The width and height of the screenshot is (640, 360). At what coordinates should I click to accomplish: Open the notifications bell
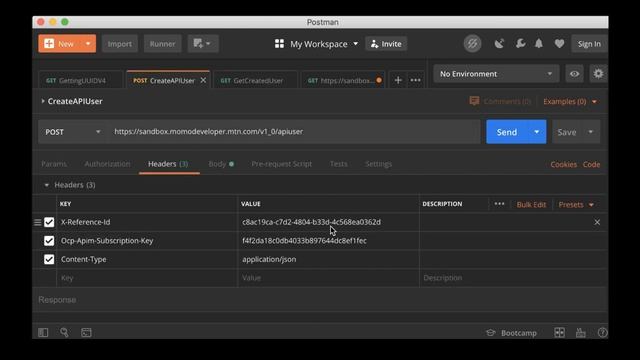click(x=539, y=44)
